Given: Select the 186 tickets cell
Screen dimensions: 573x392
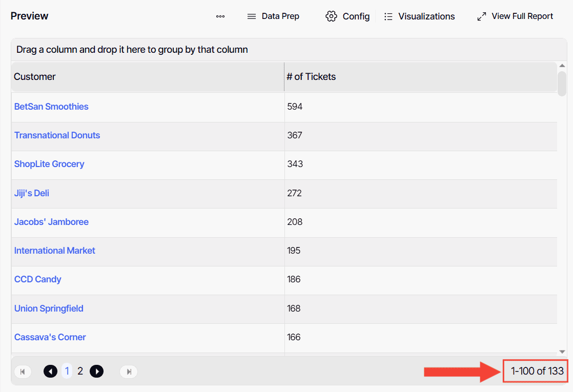Looking at the screenshot, I should pyautogui.click(x=421, y=281).
